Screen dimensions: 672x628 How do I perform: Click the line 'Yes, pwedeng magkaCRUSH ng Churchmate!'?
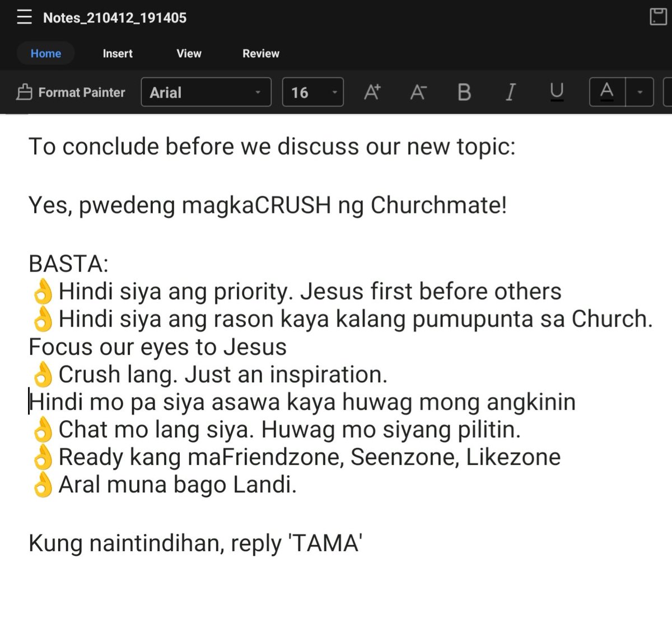point(268,205)
